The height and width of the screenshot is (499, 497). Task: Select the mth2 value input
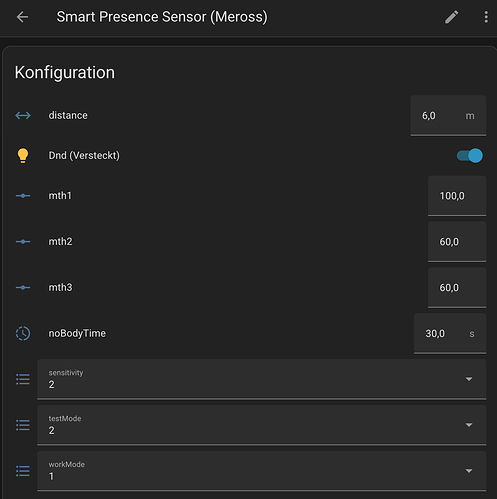457,242
